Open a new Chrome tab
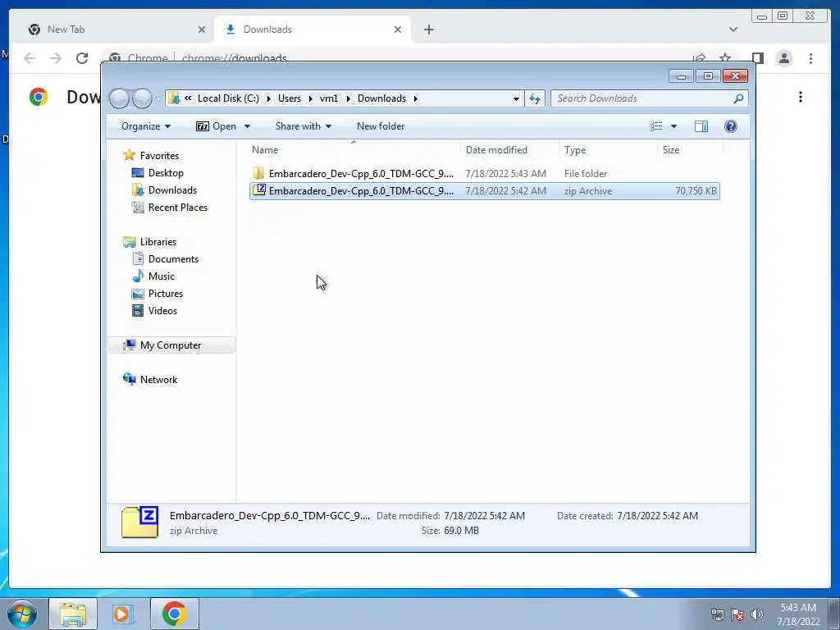The image size is (840, 630). click(428, 30)
